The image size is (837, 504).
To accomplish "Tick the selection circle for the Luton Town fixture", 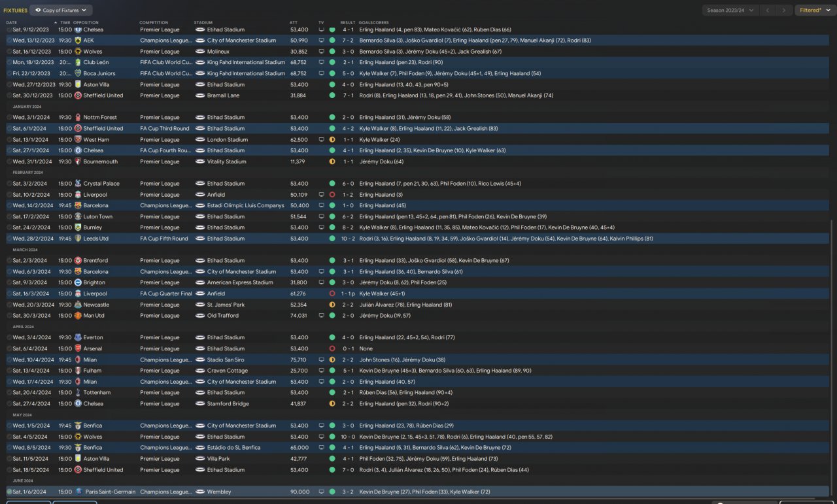I will tap(9, 216).
